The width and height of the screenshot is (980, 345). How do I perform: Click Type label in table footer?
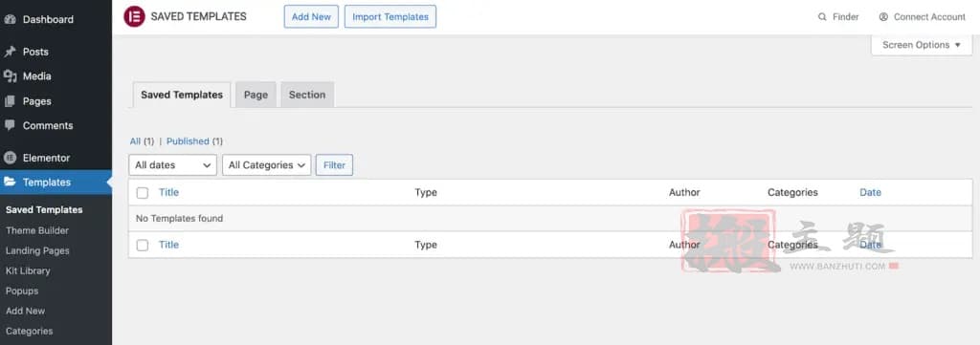pos(426,245)
